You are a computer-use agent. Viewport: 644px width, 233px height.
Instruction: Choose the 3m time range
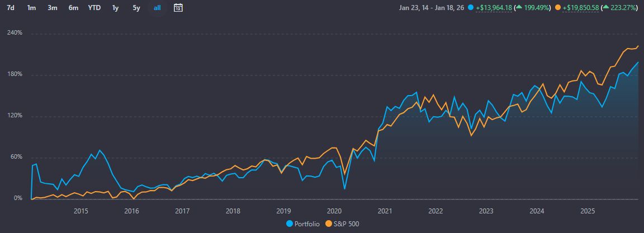[x=53, y=8]
